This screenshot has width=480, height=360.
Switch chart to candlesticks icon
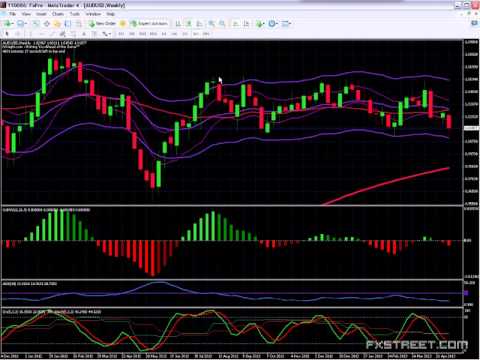(189, 24)
